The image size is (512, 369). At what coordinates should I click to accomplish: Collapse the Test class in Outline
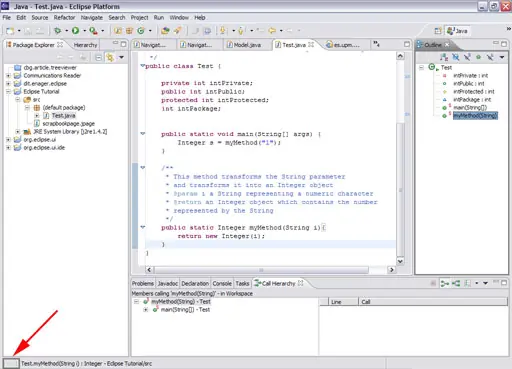coord(422,67)
